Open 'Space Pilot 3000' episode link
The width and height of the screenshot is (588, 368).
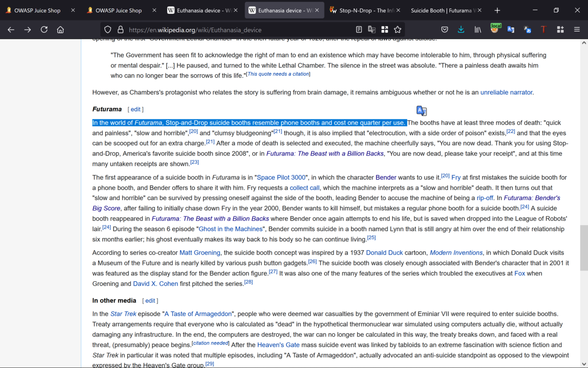click(x=281, y=178)
